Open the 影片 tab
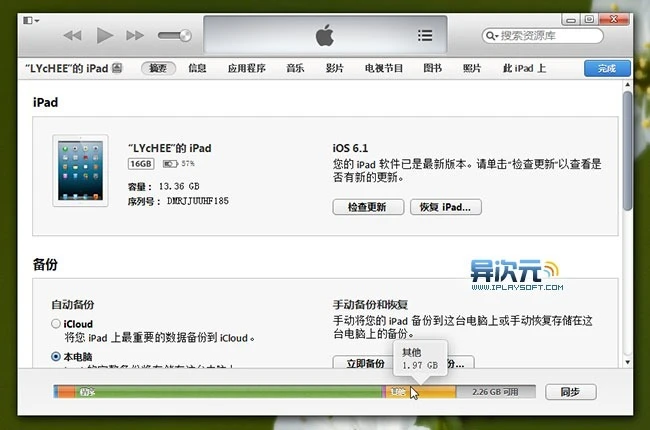This screenshot has height=430, width=650. 335,68
